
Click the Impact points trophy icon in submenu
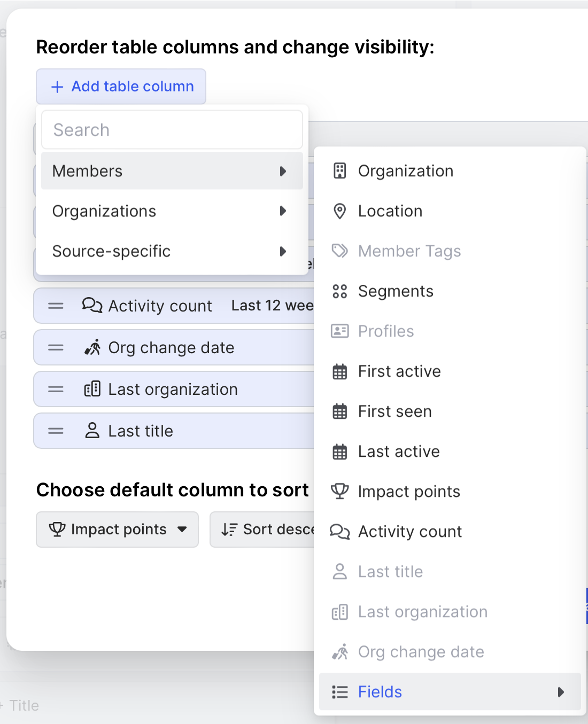tap(339, 491)
